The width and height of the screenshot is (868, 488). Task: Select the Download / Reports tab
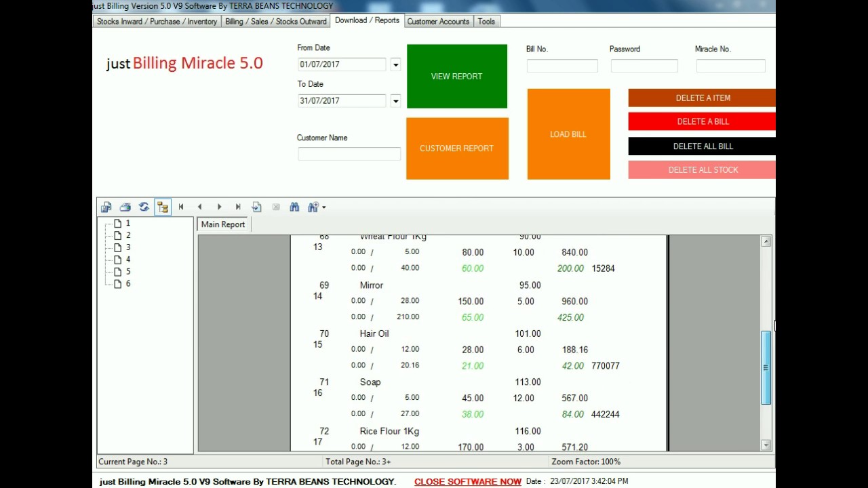(x=367, y=20)
